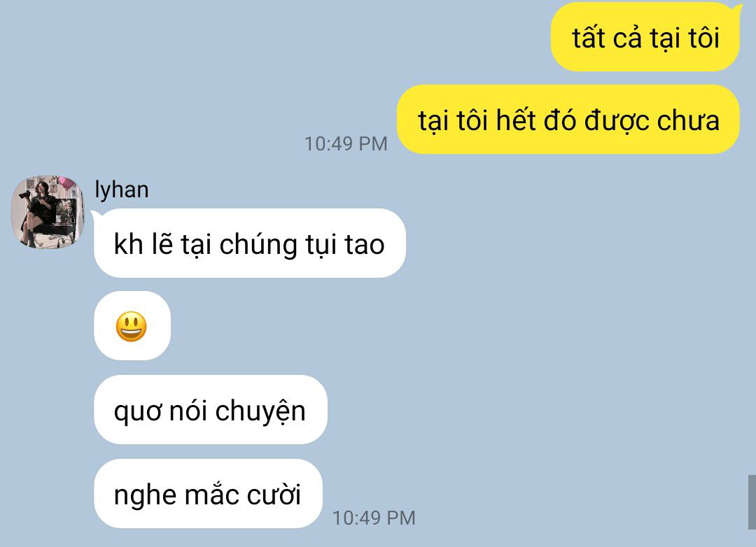Click the word 'tất' in top yellow bubble
Screen dimensions: 756x547
click(x=588, y=38)
